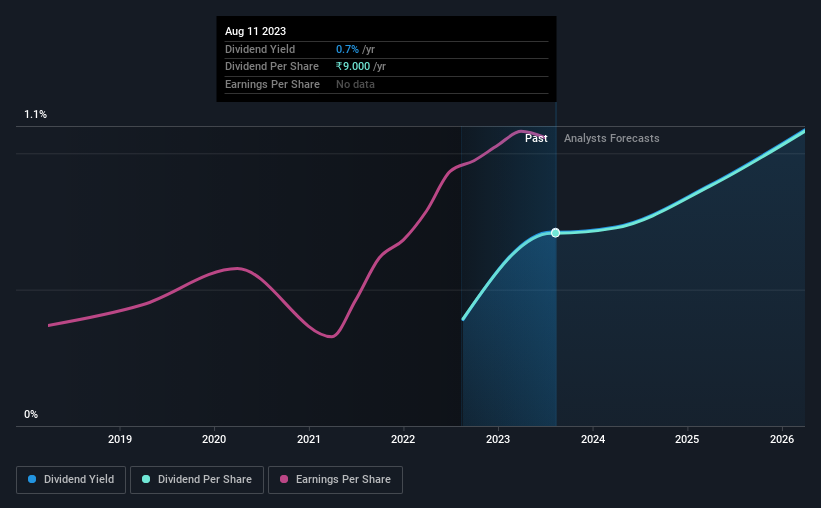Select the 2022 x-axis label

click(x=403, y=439)
